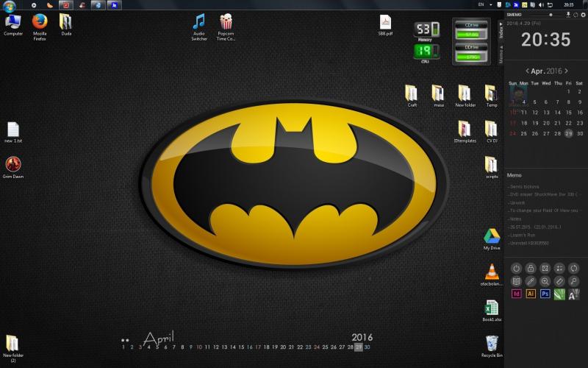Select the new 1.txt file
This screenshot has height=368, width=588.
click(x=13, y=132)
